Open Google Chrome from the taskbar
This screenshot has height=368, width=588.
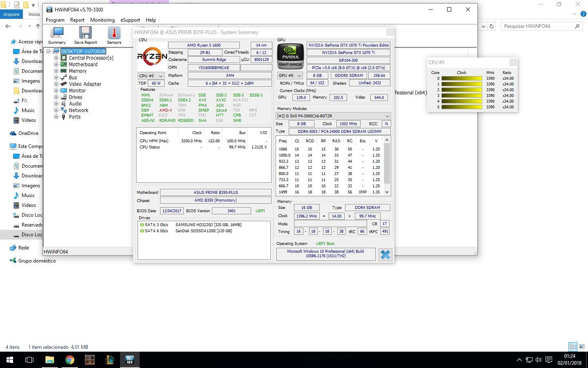[x=70, y=360]
